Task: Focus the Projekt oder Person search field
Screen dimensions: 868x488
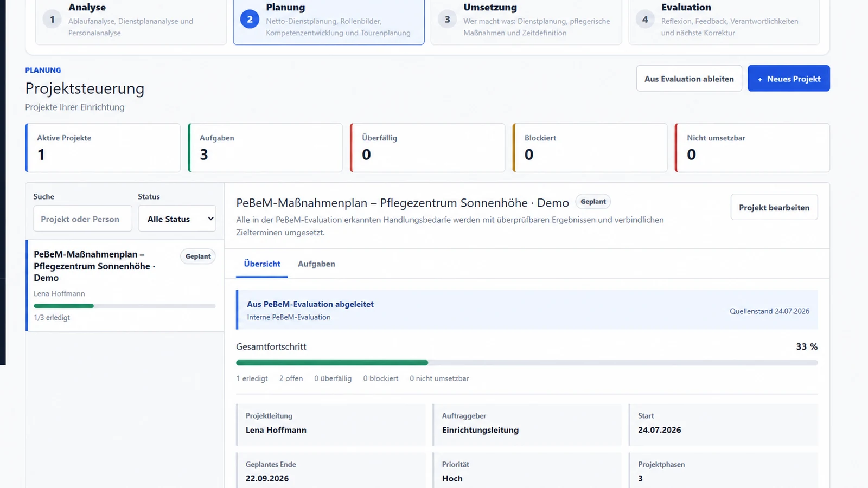Action: point(82,219)
